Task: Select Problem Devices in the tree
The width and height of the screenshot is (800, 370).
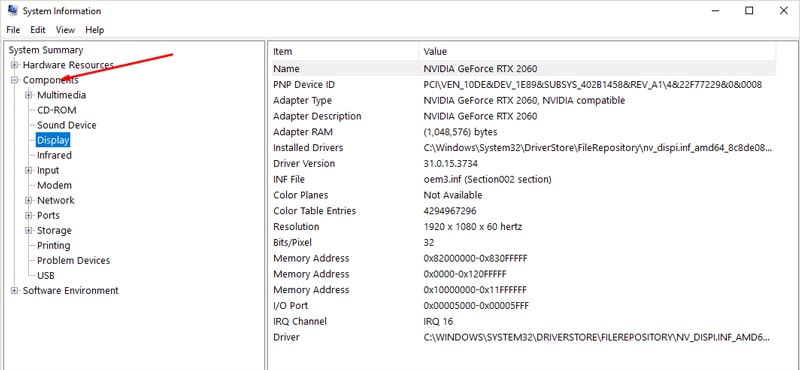Action: tap(73, 260)
